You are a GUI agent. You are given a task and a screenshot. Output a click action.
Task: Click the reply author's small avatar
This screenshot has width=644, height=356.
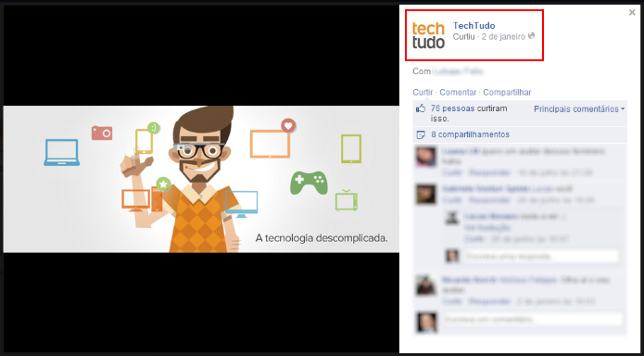452,218
